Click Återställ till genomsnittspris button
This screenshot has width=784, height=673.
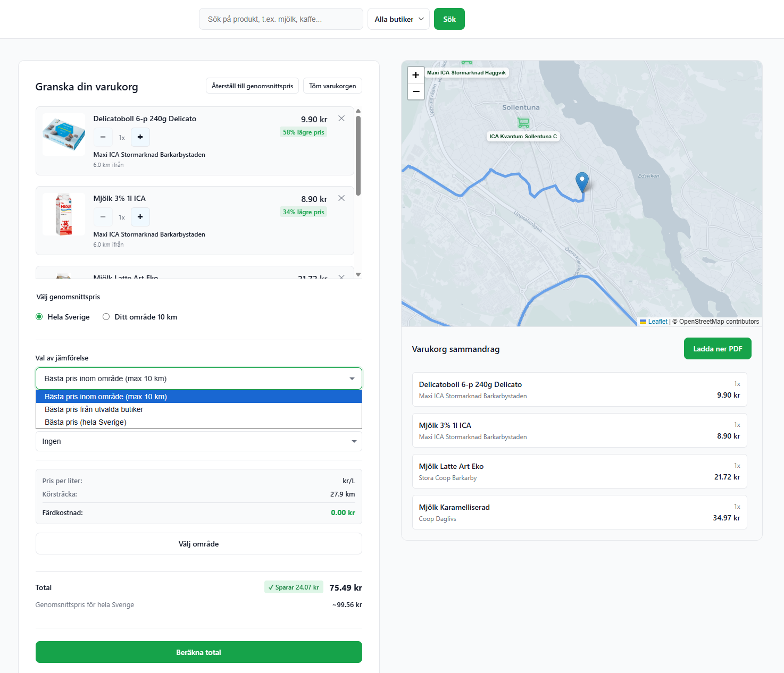coord(252,86)
